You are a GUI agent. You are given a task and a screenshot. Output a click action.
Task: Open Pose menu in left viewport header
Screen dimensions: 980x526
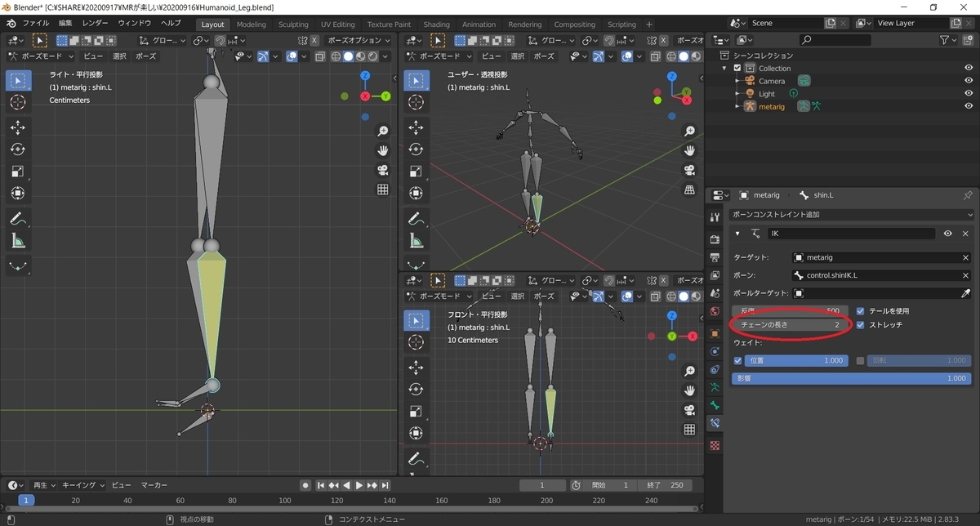pos(145,56)
